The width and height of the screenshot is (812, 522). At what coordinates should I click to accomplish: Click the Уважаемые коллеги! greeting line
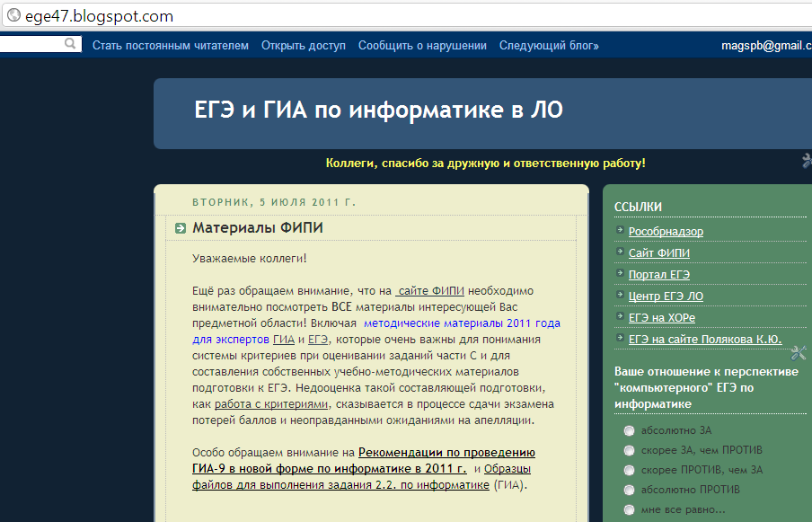pyautogui.click(x=250, y=259)
